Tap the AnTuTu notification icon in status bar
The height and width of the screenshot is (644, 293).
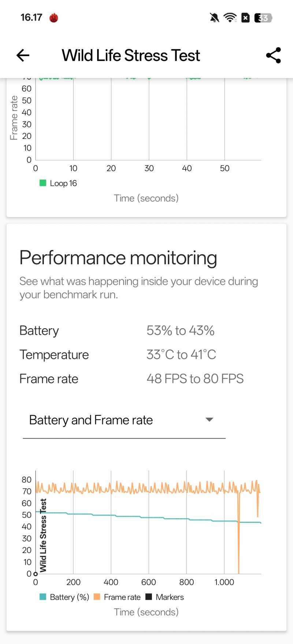pyautogui.click(x=54, y=18)
